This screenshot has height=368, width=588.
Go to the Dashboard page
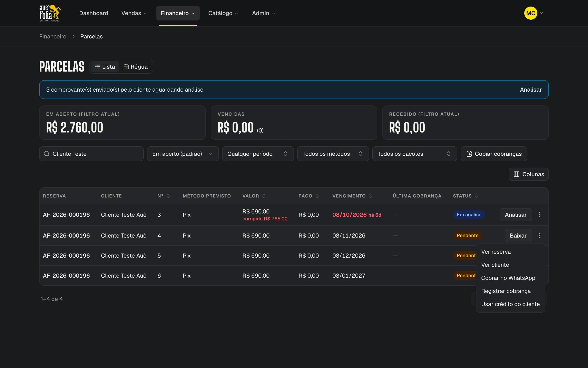pos(94,13)
